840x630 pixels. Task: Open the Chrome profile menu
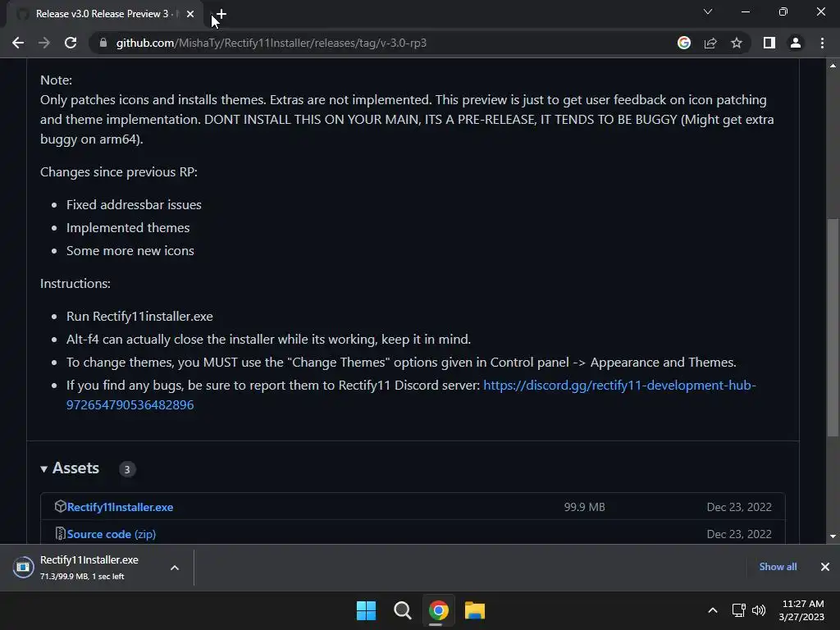796,43
